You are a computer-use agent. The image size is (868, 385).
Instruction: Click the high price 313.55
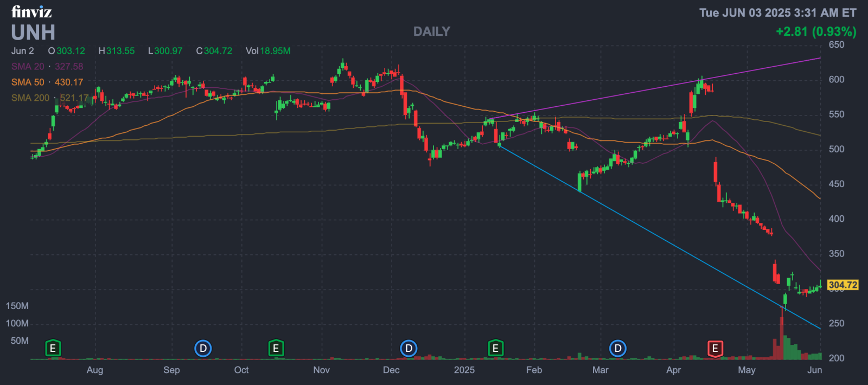120,50
